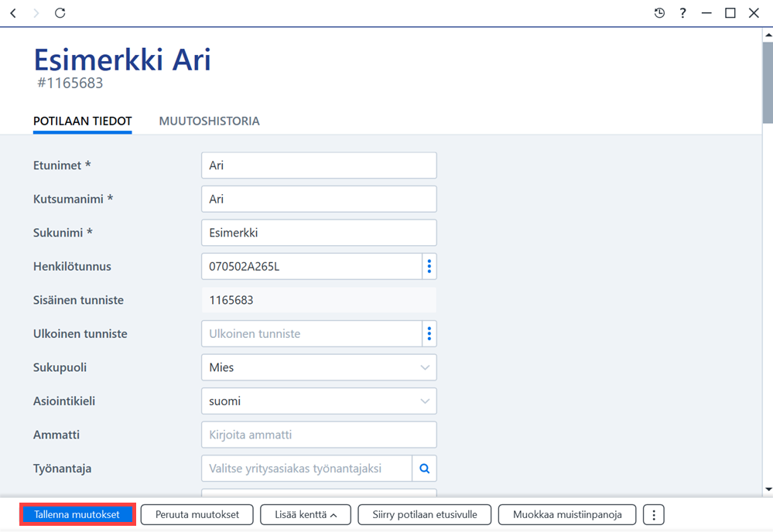This screenshot has width=773, height=532.
Task: Expand the Sukupuoli dropdown showing Mies
Action: [x=319, y=367]
